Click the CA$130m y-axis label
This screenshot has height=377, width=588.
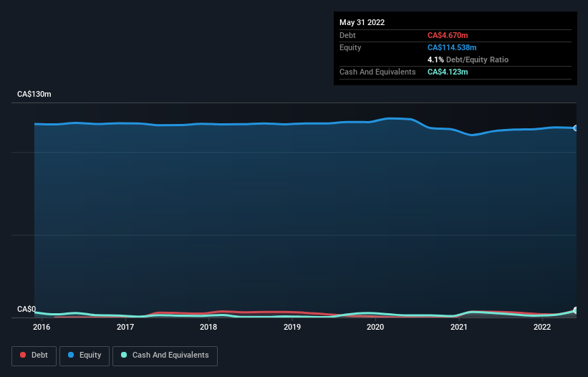pyautogui.click(x=34, y=94)
